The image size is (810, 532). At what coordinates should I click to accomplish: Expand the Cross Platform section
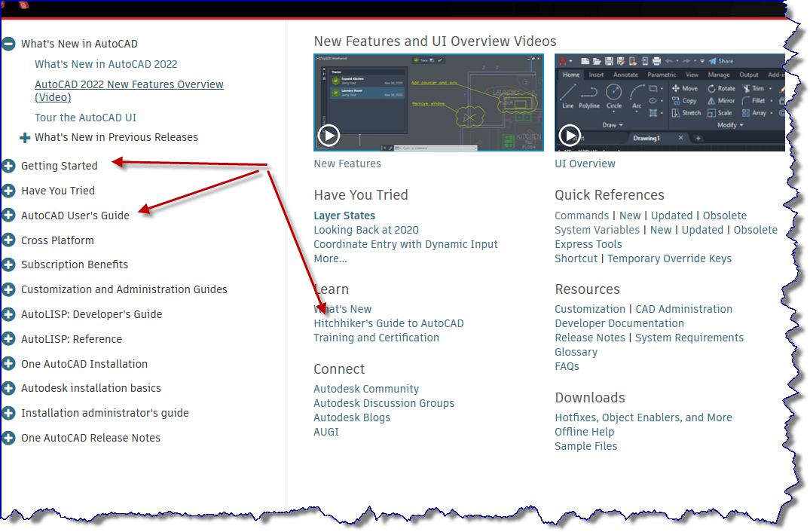pos(8,240)
